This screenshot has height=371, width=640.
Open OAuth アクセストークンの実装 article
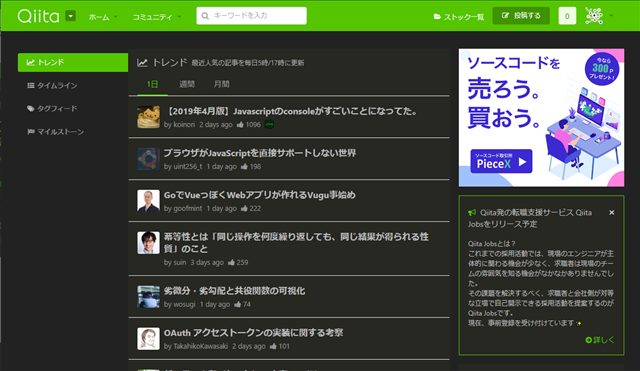[253, 333]
